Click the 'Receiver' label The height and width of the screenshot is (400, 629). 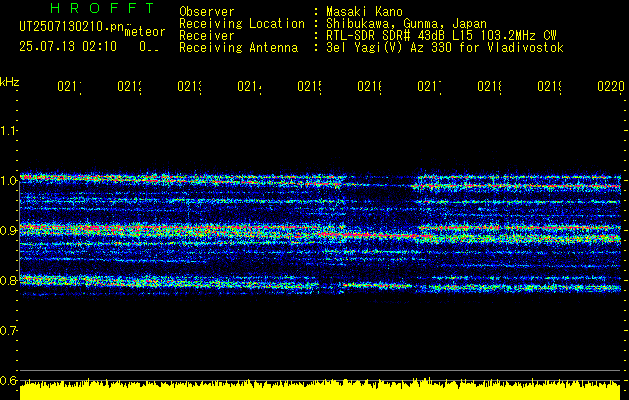(207, 36)
